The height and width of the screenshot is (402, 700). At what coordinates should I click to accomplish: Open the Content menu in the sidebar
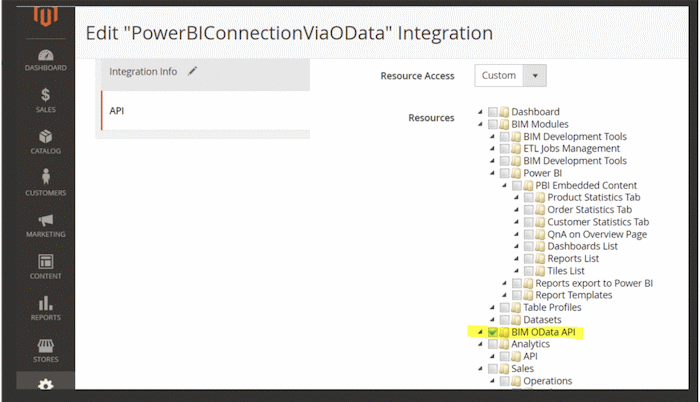46,267
